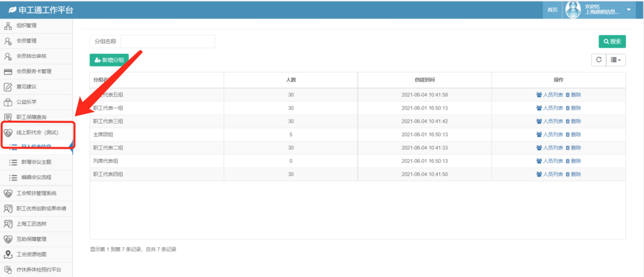
Task: Click the 意见建议 edit icon
Action: 8,87
